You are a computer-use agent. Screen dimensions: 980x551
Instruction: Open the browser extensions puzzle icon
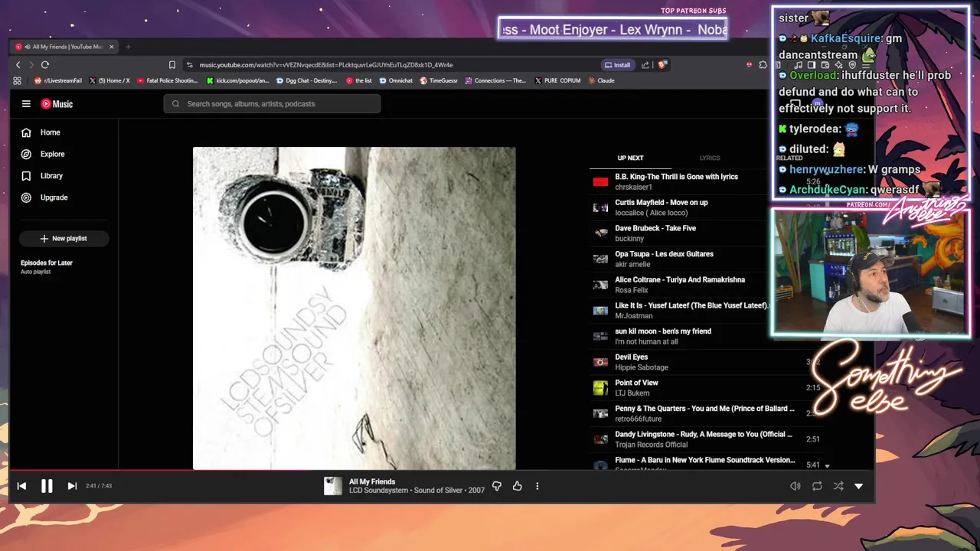[x=763, y=65]
